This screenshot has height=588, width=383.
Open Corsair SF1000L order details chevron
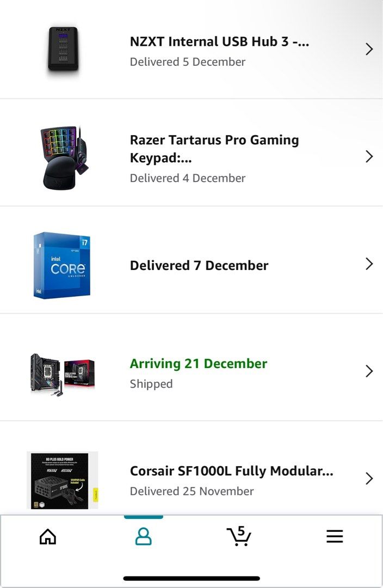point(369,479)
